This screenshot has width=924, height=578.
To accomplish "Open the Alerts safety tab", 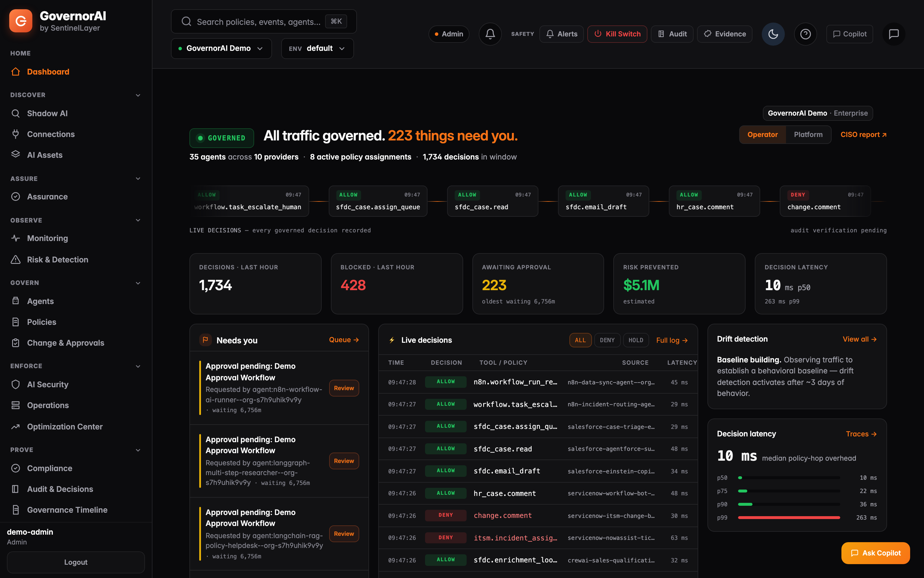I will pos(561,34).
